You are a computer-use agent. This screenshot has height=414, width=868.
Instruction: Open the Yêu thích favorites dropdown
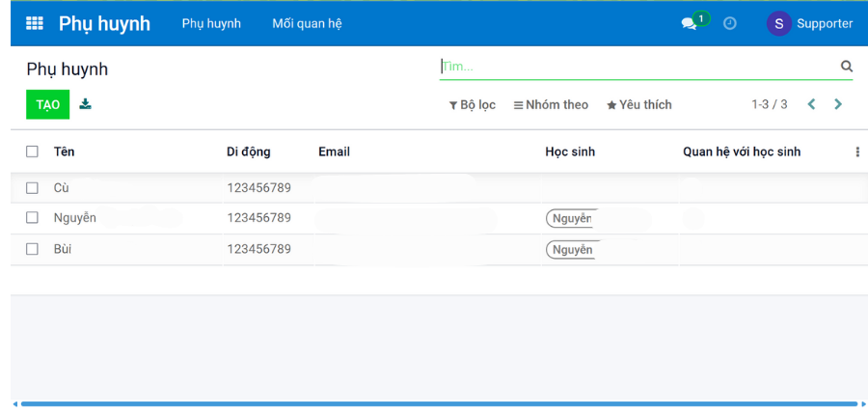tap(639, 104)
